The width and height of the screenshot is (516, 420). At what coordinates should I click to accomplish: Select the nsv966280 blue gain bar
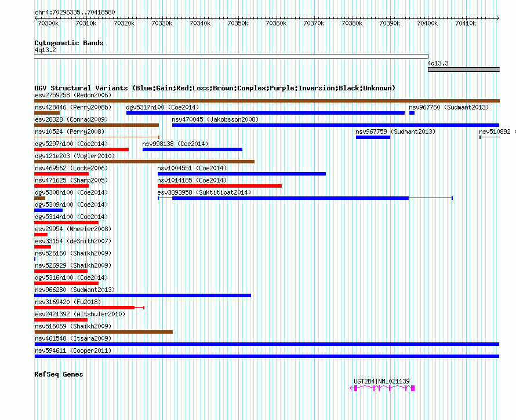143,295
